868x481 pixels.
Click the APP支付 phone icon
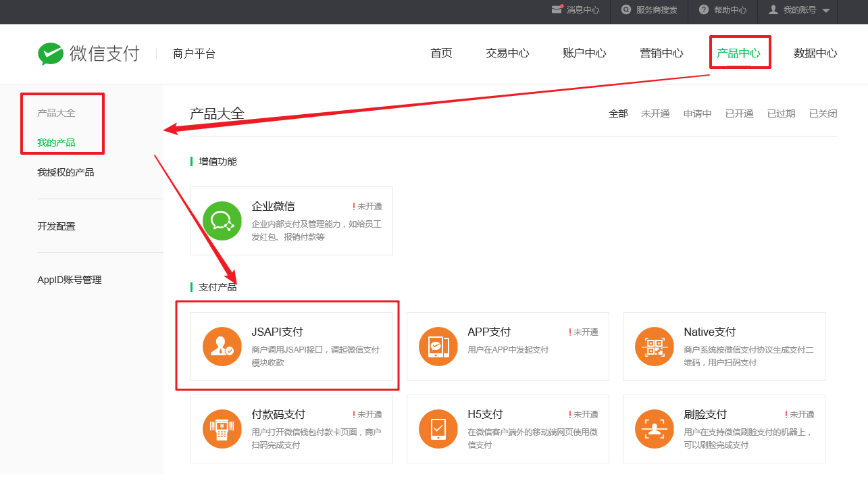[x=438, y=347]
